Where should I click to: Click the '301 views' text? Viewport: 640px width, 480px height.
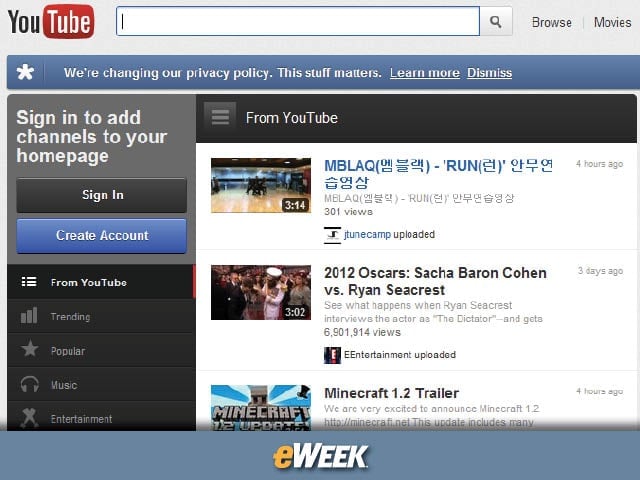348,212
